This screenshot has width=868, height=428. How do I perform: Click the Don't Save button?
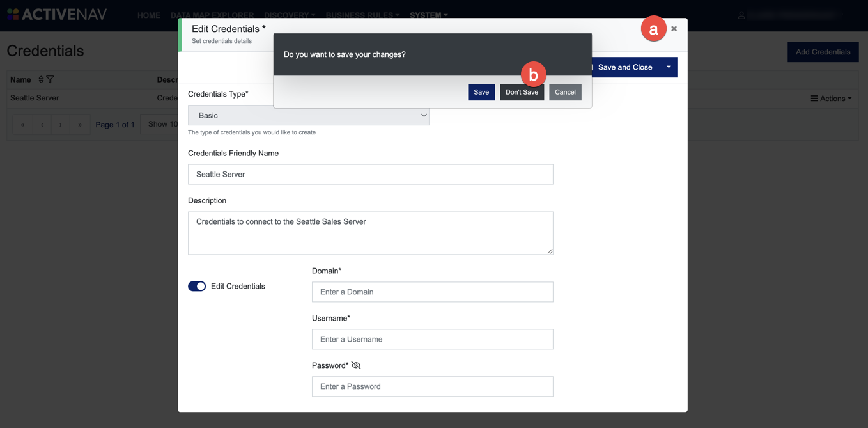click(522, 92)
